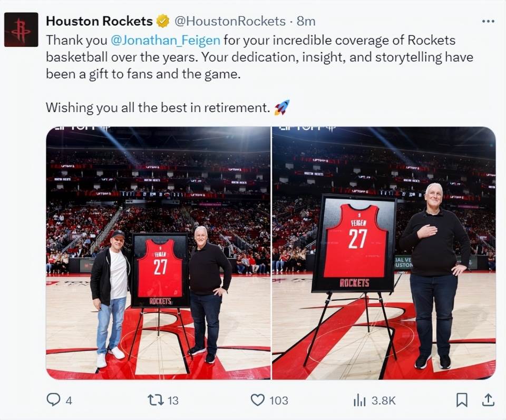Open the left photo with two men
Screen dimensions: 506x420
158,253
